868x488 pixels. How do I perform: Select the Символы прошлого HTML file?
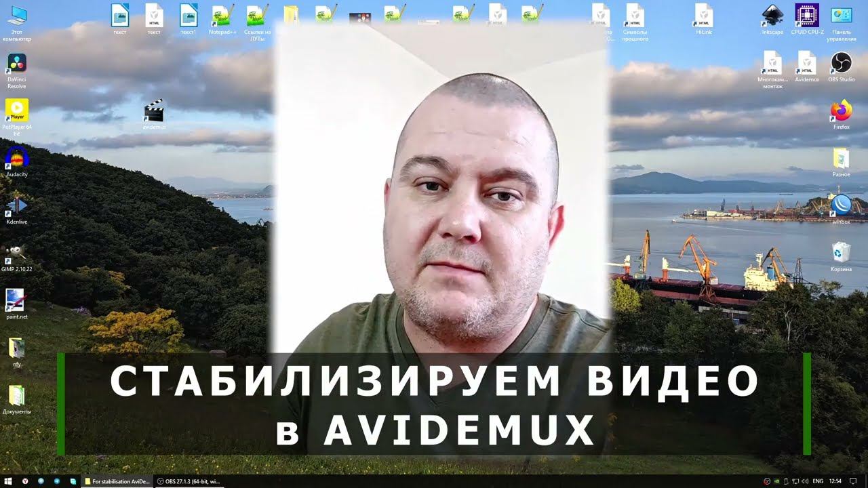coord(635,22)
